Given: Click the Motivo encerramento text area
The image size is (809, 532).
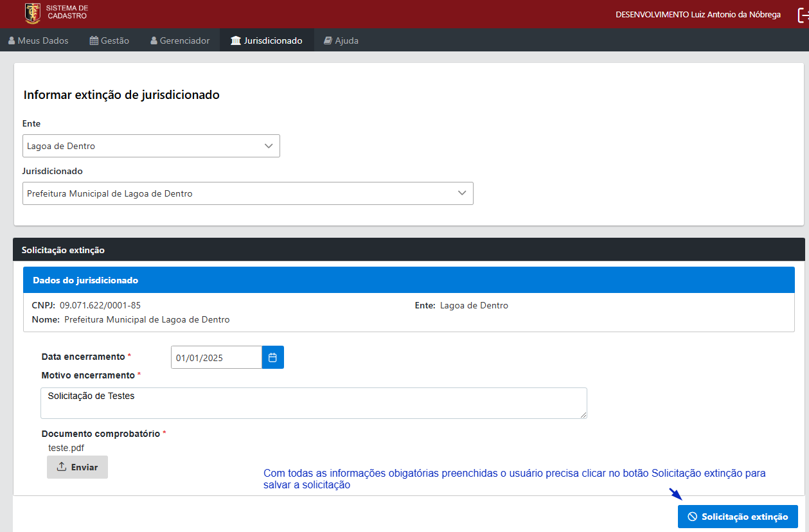Looking at the screenshot, I should click(314, 403).
